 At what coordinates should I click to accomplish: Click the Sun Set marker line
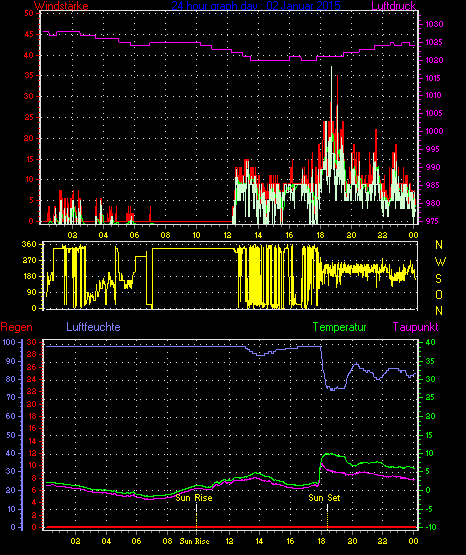[x=327, y=516]
